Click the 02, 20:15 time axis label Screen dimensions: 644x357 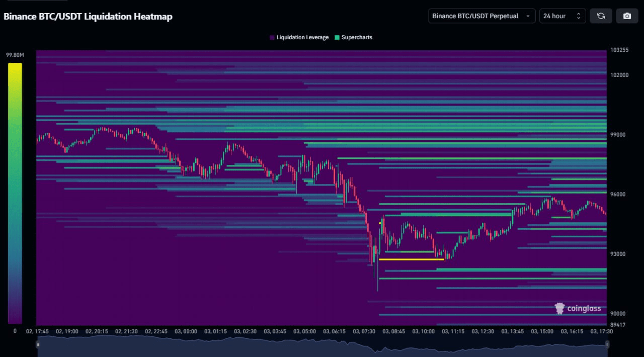pyautogui.click(x=97, y=332)
